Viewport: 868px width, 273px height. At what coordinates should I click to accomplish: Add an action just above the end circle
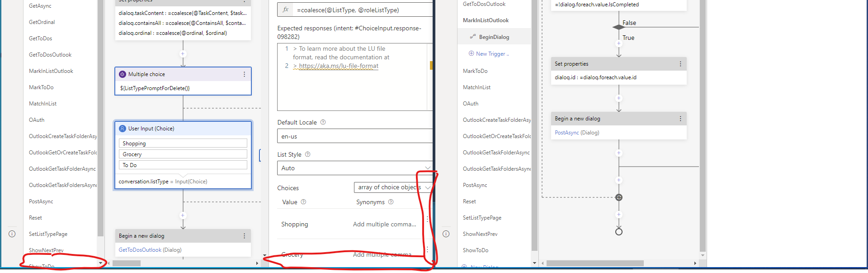click(x=618, y=215)
